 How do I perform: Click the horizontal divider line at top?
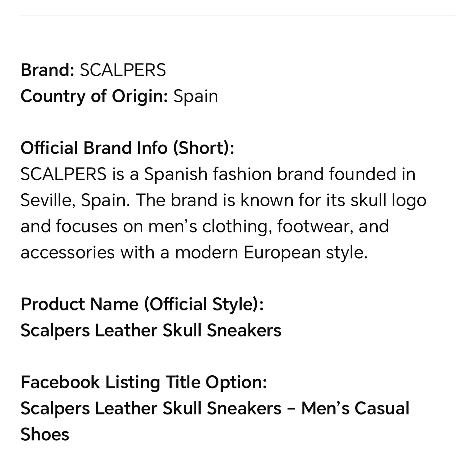pos(238,15)
